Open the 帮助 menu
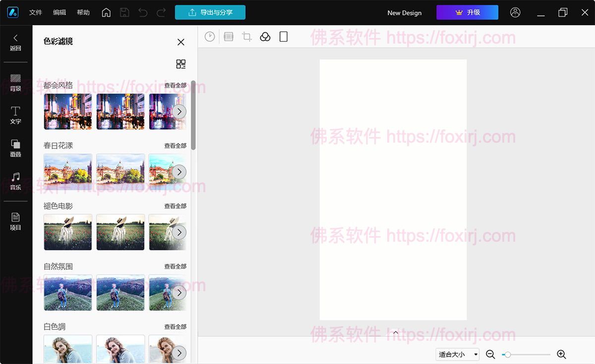 point(83,12)
